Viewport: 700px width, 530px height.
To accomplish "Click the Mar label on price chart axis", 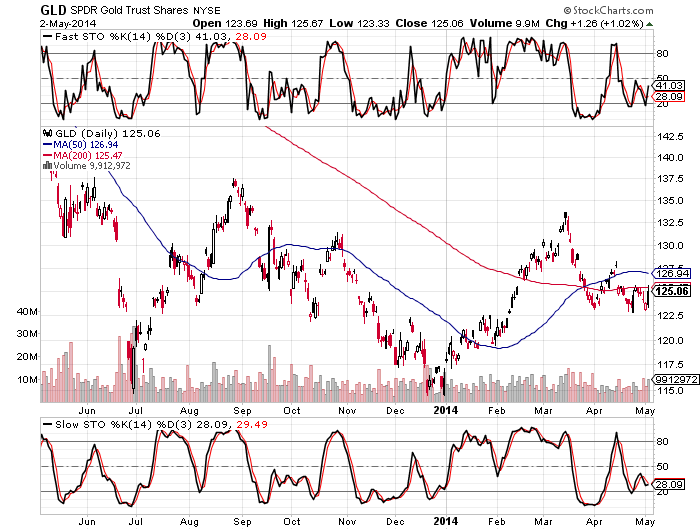I will 543,410.
